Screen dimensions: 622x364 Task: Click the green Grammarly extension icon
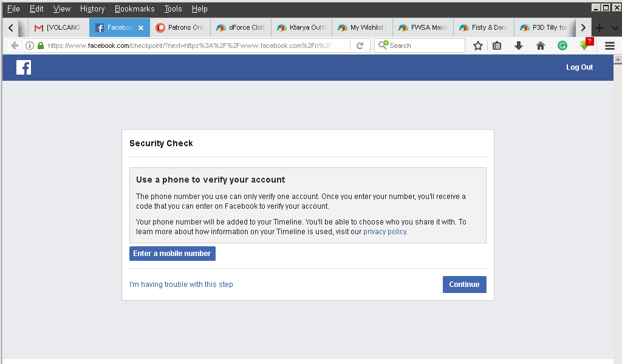pyautogui.click(x=562, y=45)
